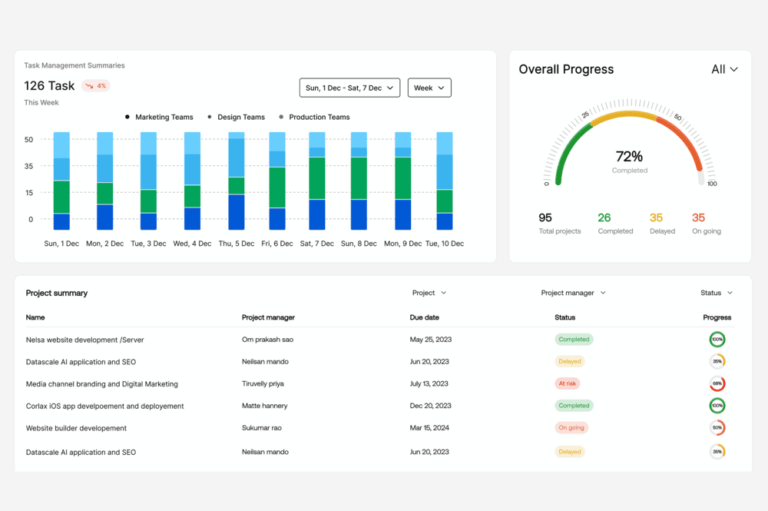Click the Thu, 5 Dec stacked bar
This screenshot has width=768, height=511.
236,181
